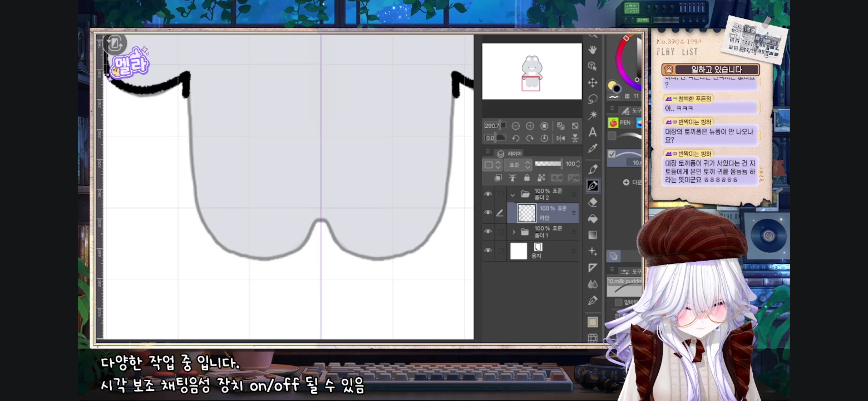The height and width of the screenshot is (401, 868).
Task: Click the black sub color swatch
Action: tap(617, 89)
